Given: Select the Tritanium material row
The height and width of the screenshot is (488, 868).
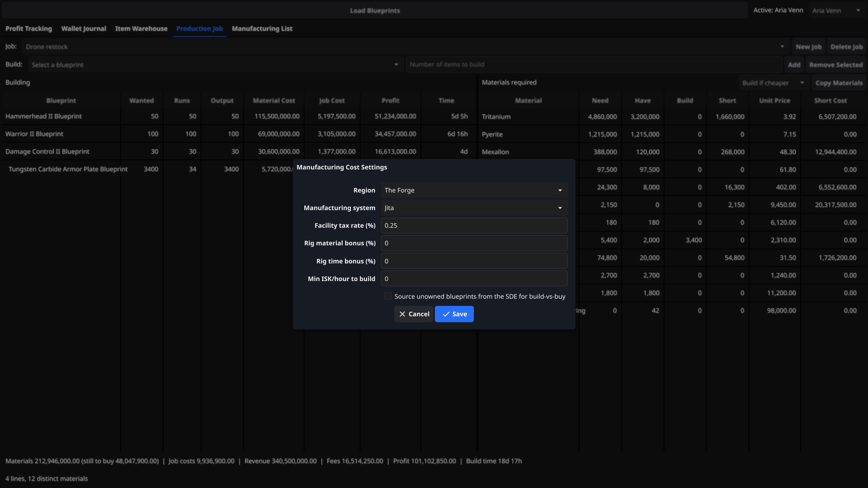Looking at the screenshot, I should coord(672,117).
